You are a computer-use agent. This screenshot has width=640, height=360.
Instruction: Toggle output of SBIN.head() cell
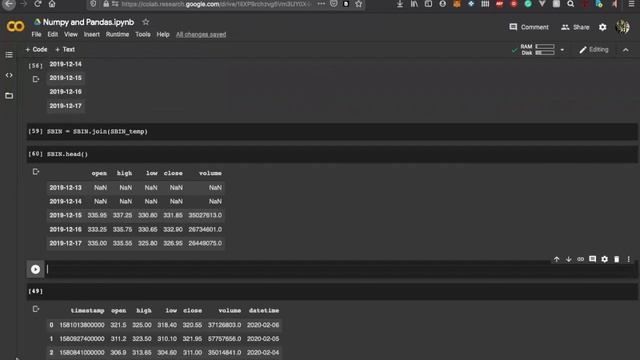(x=36, y=172)
